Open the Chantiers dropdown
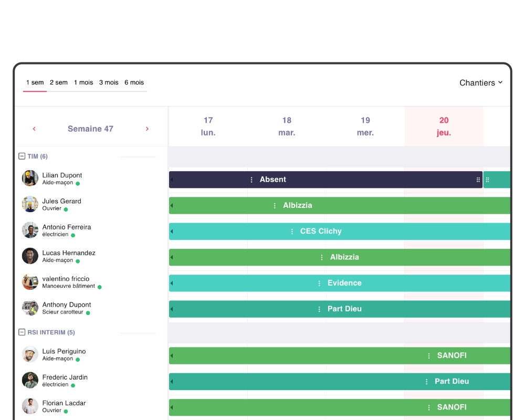The image size is (525, 420). click(480, 82)
